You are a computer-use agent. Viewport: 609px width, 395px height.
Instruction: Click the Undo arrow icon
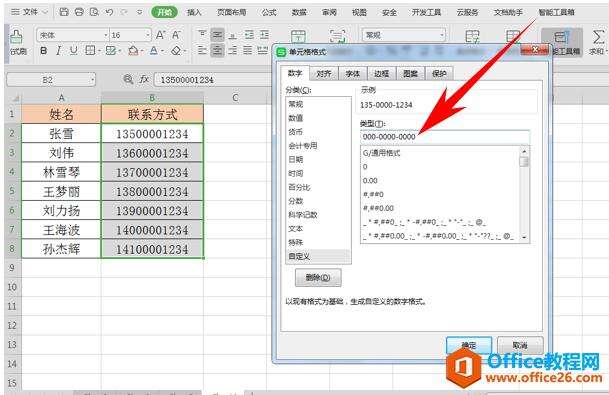coord(110,12)
